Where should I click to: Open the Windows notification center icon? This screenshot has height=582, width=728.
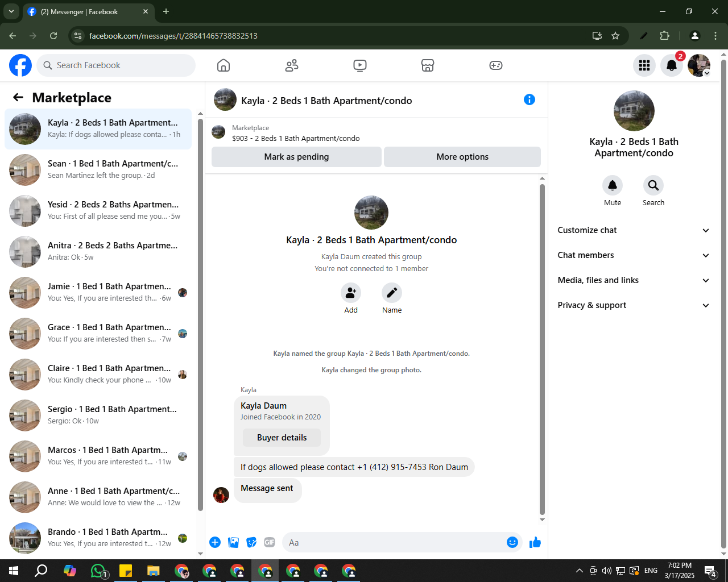click(x=710, y=571)
